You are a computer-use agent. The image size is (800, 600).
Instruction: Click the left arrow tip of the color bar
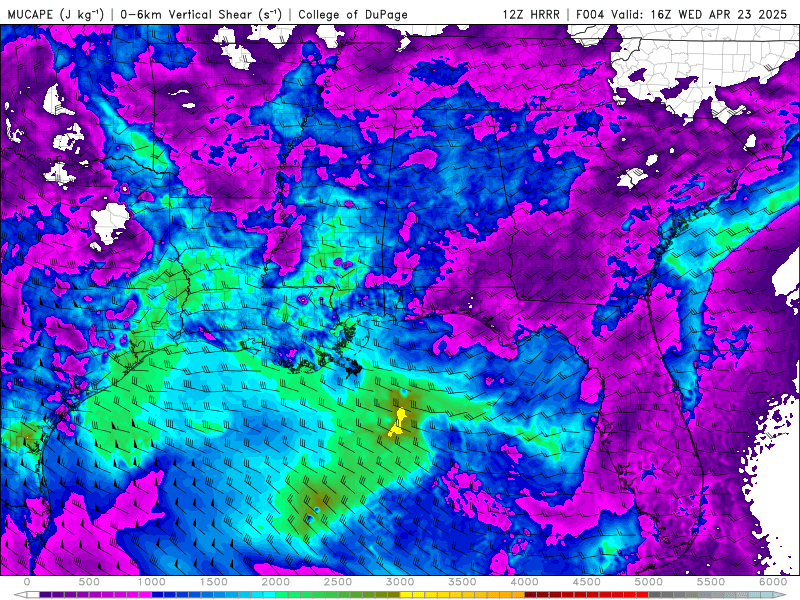[19, 595]
